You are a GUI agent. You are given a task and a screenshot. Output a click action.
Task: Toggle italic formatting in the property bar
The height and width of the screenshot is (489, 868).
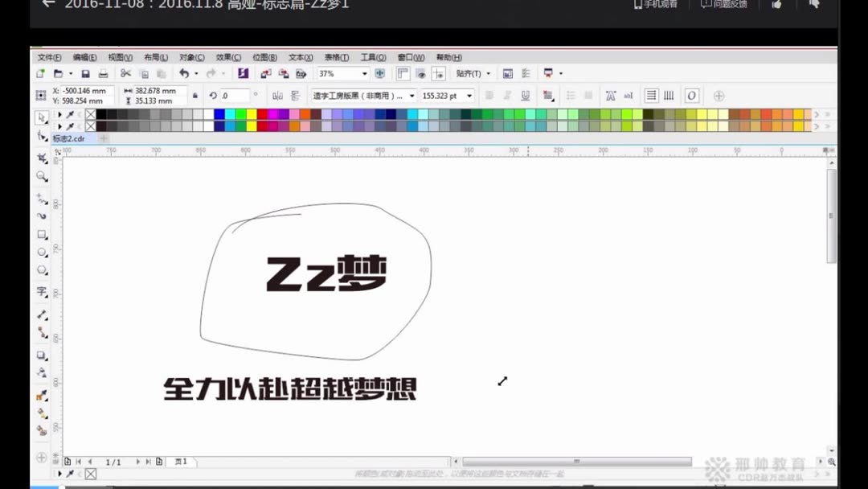[507, 95]
